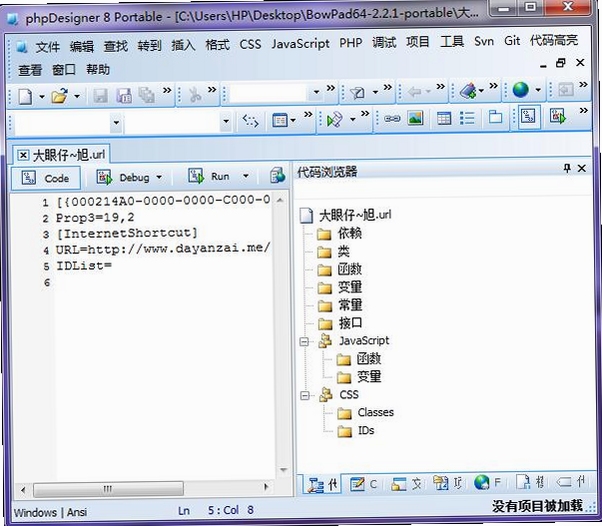Select the Classes folder under CSS
The width and height of the screenshot is (602, 526).
click(x=375, y=412)
